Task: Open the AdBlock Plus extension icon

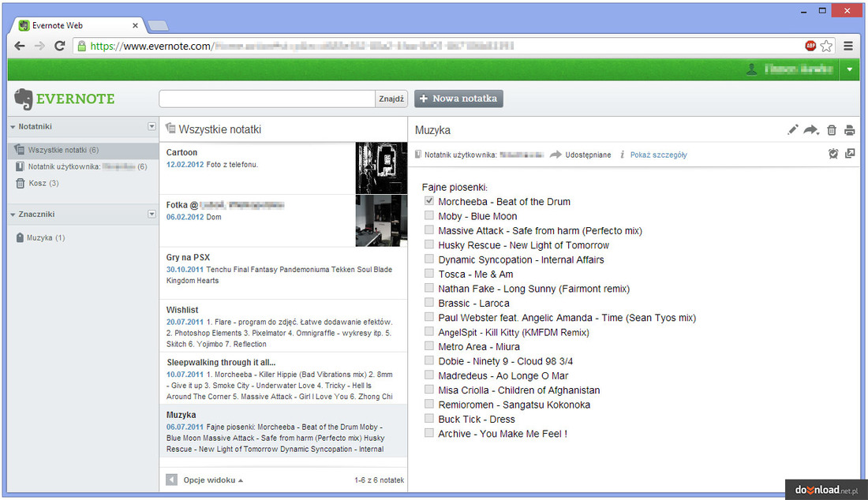Action: pyautogui.click(x=810, y=46)
